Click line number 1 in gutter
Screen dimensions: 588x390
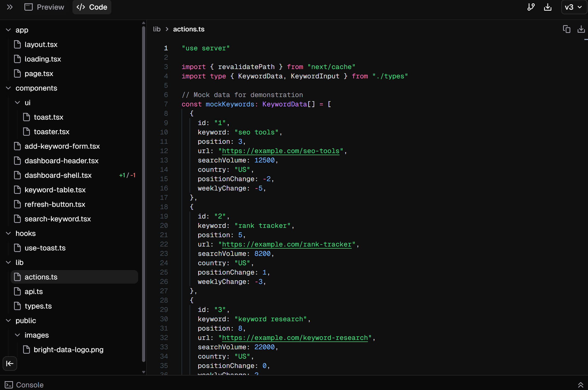[x=166, y=48]
